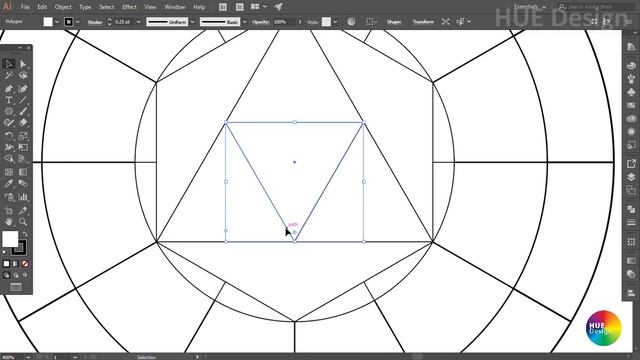Viewport: 640px width, 360px height.
Task: Set paint to None (red slash)
Action: (25, 264)
